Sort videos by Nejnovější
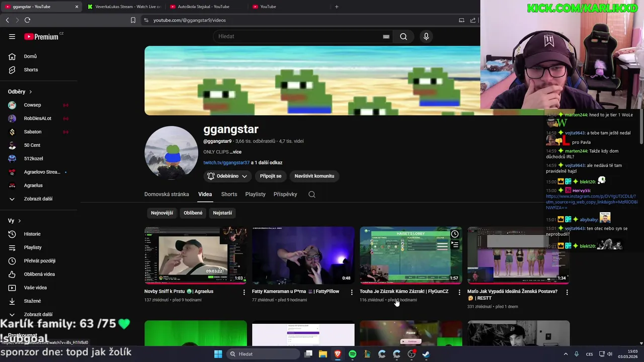 coord(162,213)
